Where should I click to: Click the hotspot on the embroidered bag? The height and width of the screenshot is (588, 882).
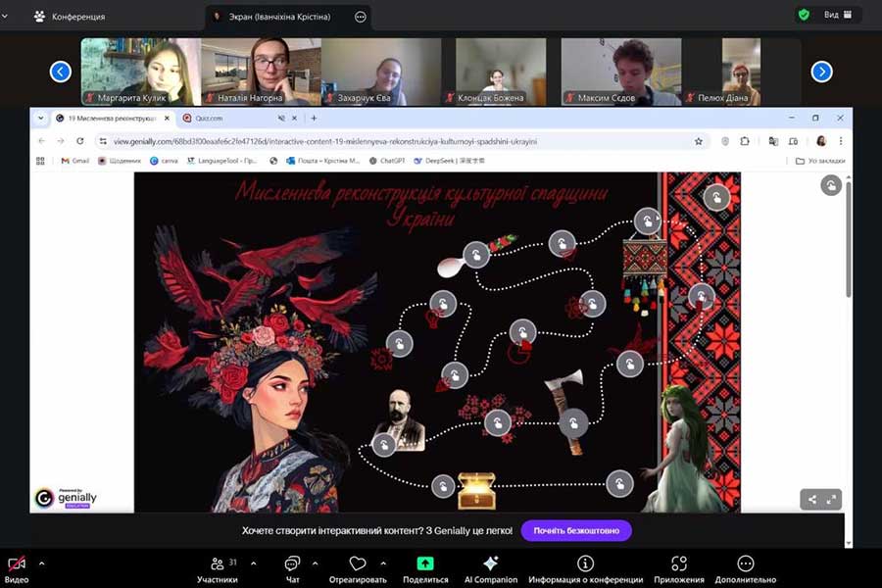tap(647, 221)
